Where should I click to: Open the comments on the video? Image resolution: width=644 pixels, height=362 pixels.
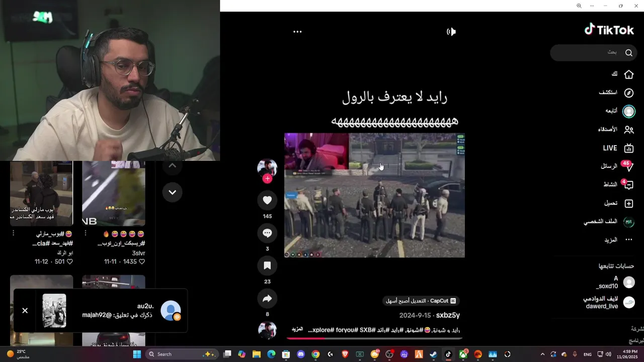tap(267, 233)
